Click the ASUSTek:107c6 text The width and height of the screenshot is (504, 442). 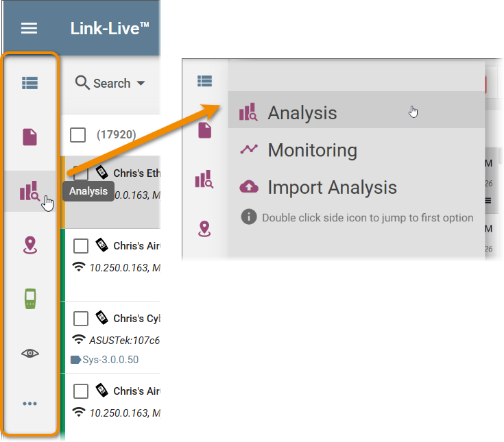point(124,340)
